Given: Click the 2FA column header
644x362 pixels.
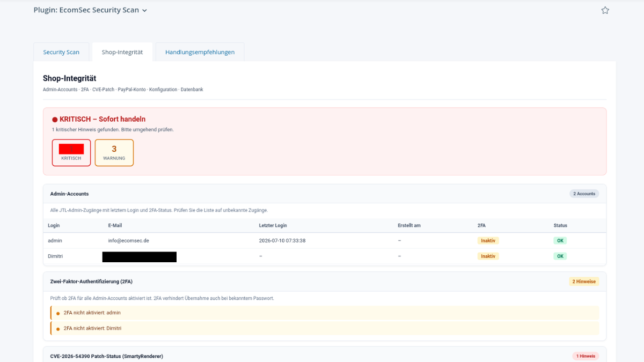Looking at the screenshot, I should click(482, 225).
